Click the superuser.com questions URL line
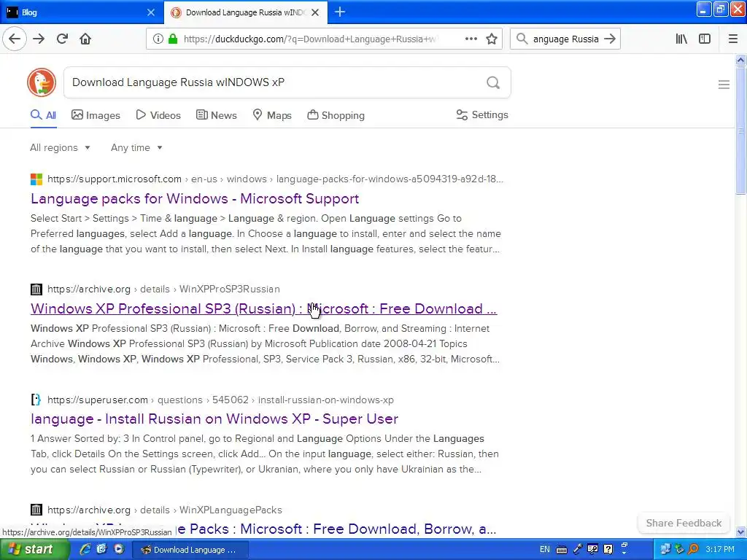747x560 pixels. (220, 400)
